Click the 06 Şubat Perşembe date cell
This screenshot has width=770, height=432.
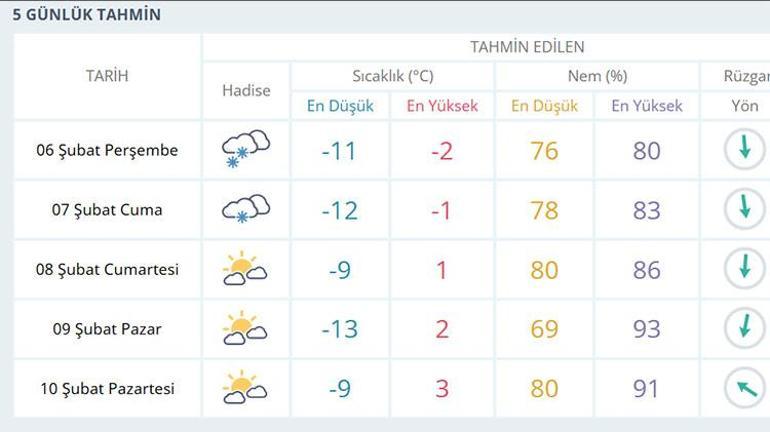pyautogui.click(x=107, y=150)
